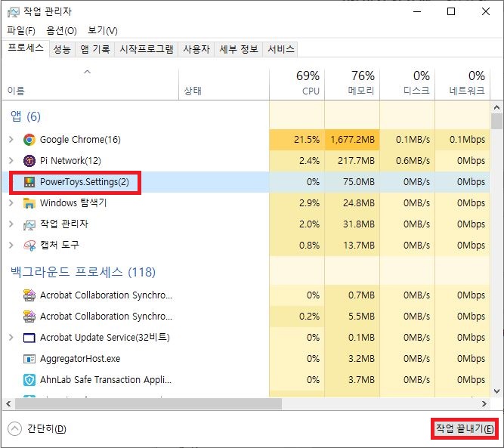This screenshot has width=504, height=448.
Task: Click the horizontal scrollbar right arrow
Action: pos(484,404)
